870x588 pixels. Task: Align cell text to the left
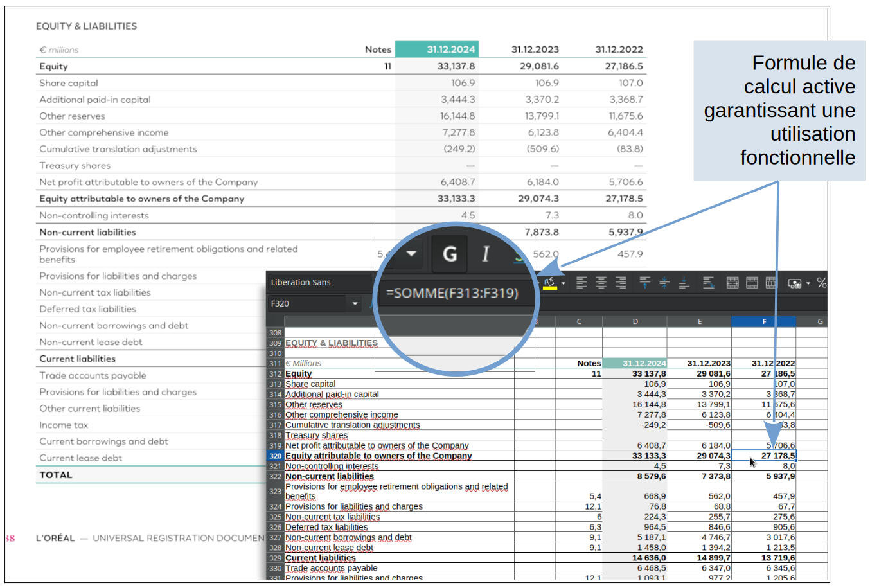581,283
